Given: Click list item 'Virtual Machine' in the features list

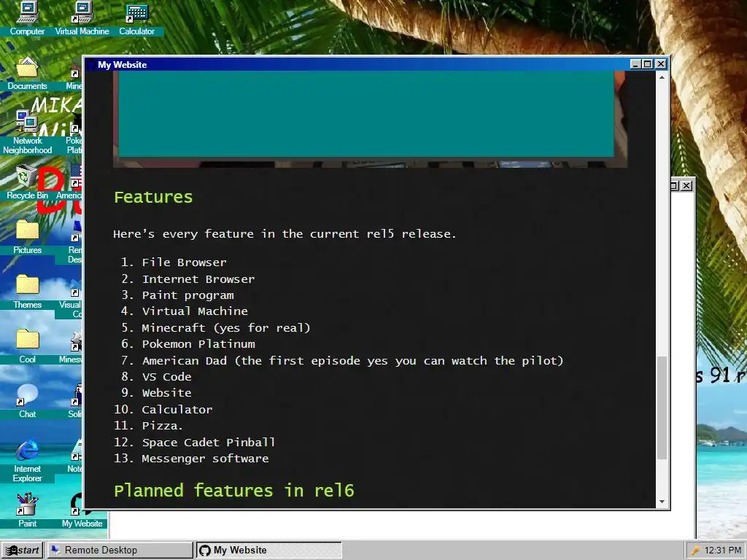Looking at the screenshot, I should tap(195, 311).
